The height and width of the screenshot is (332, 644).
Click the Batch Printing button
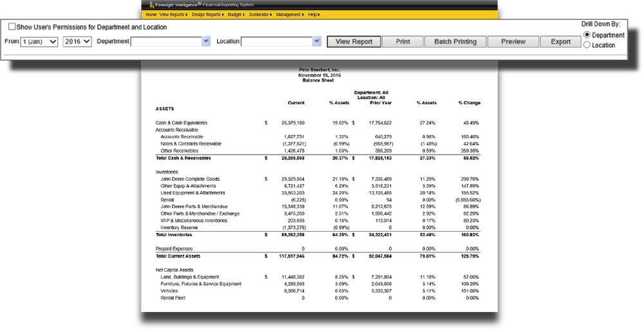455,41
